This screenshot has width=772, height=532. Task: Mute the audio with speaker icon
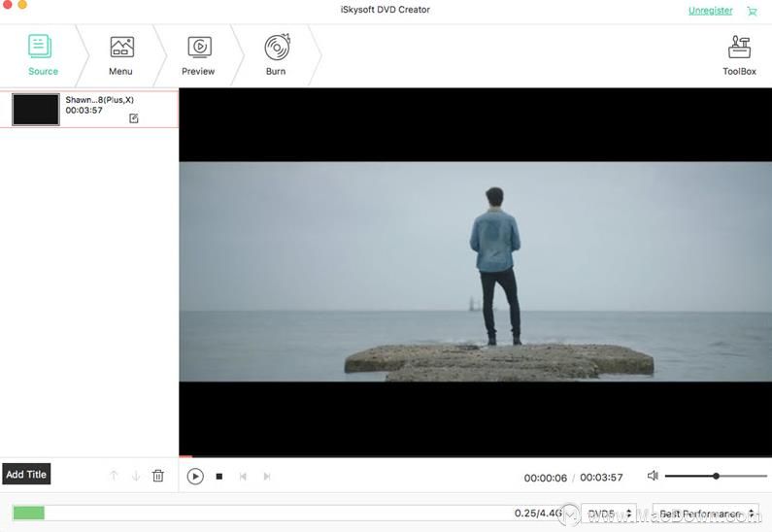pos(653,476)
